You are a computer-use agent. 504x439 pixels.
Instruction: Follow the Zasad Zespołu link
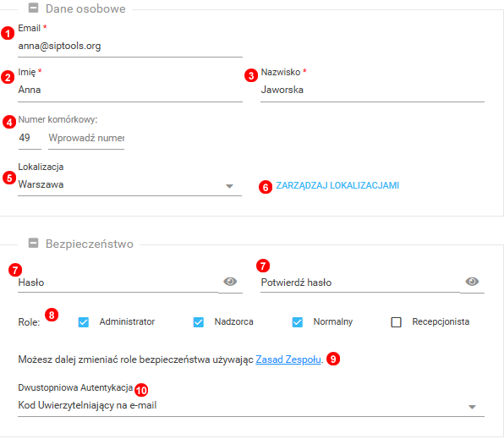pos(288,359)
